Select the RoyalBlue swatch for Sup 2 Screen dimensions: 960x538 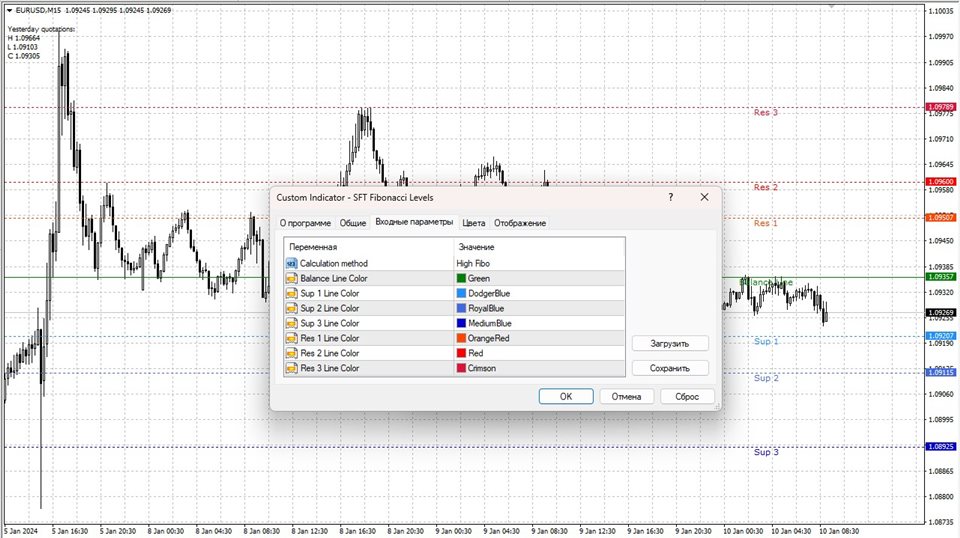462,308
